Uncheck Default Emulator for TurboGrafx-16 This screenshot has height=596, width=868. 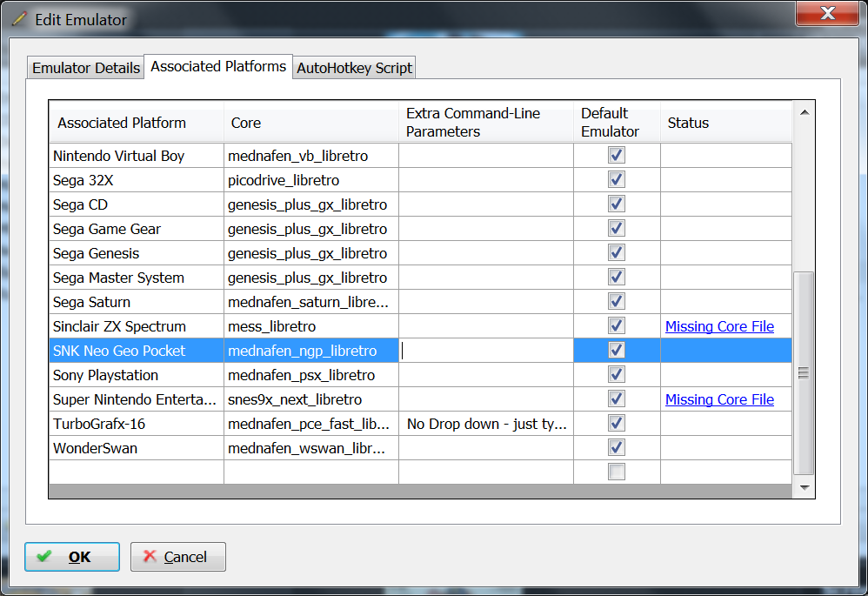click(x=617, y=423)
